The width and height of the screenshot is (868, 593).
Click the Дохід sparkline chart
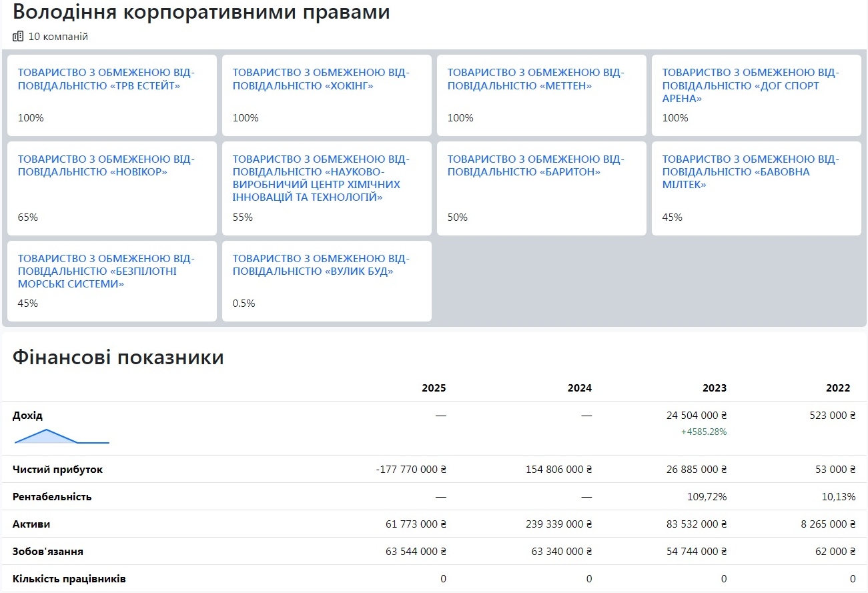(61, 436)
